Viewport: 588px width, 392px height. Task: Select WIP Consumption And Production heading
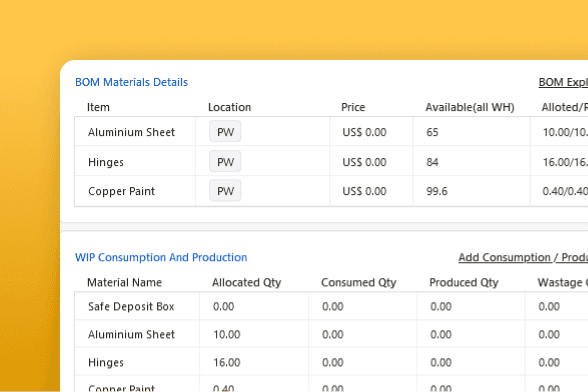click(x=161, y=257)
